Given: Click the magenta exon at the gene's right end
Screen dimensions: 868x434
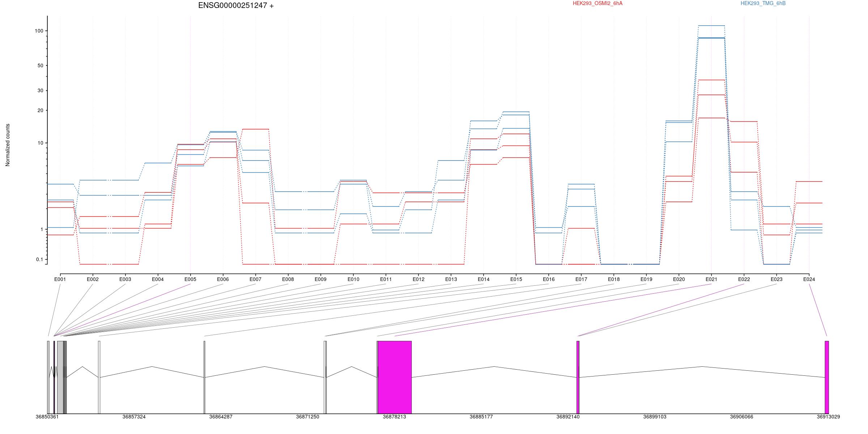Looking at the screenshot, I should click(x=827, y=377).
